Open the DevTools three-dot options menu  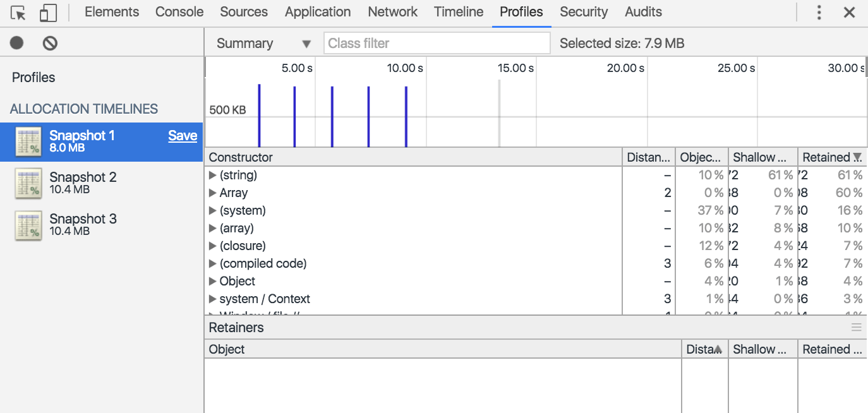coord(819,13)
